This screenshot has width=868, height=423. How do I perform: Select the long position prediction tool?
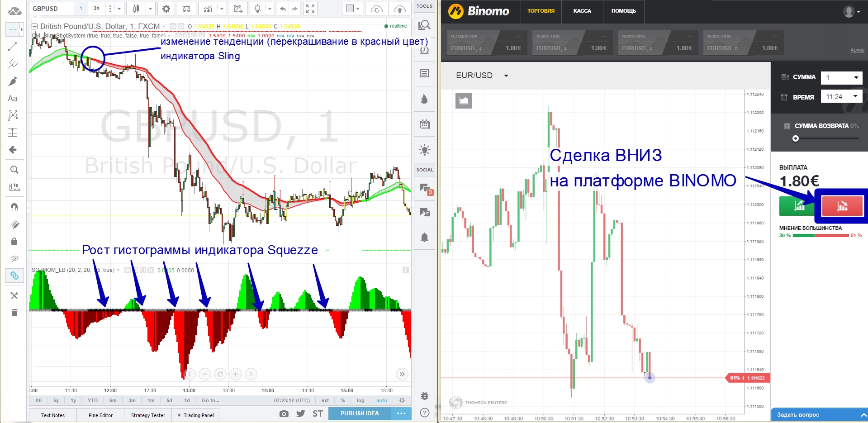click(x=13, y=132)
